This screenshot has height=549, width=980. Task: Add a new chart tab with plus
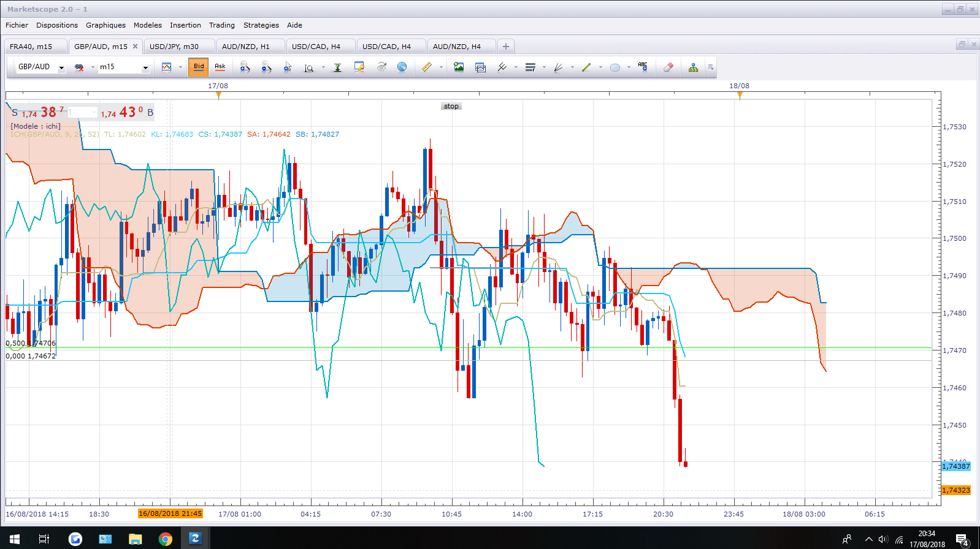click(506, 47)
